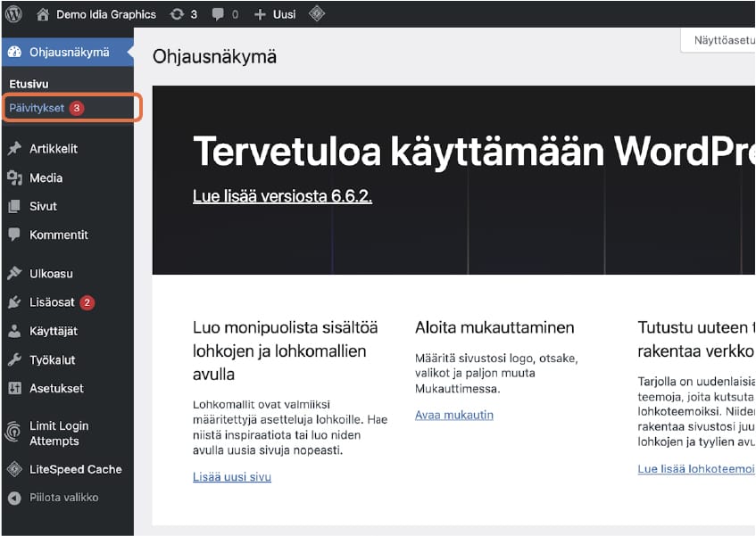Screen dimensions: 756x536
Task: Collapse sidebar with Piilota valikko
Action: click(x=54, y=498)
